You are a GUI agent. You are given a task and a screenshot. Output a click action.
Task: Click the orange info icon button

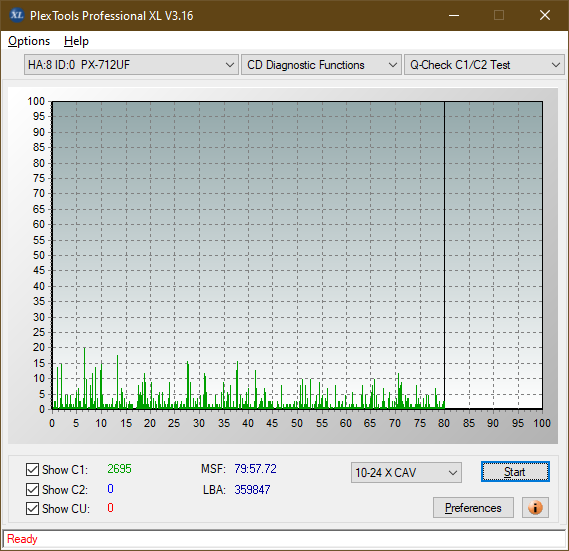pos(535,507)
